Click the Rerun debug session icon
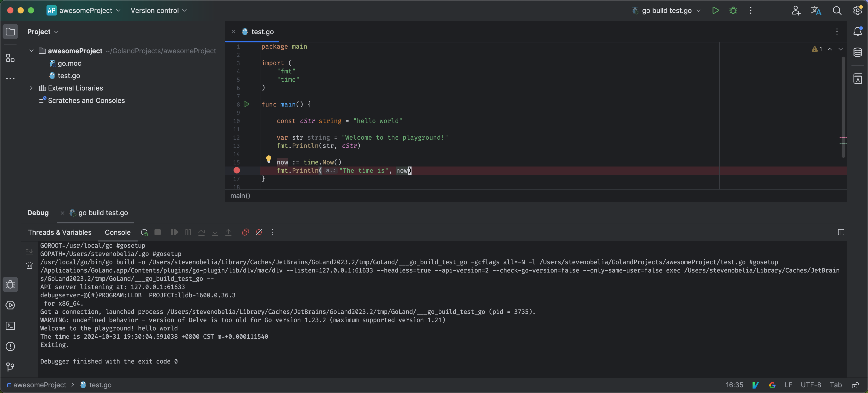This screenshot has height=393, width=868. point(144,232)
